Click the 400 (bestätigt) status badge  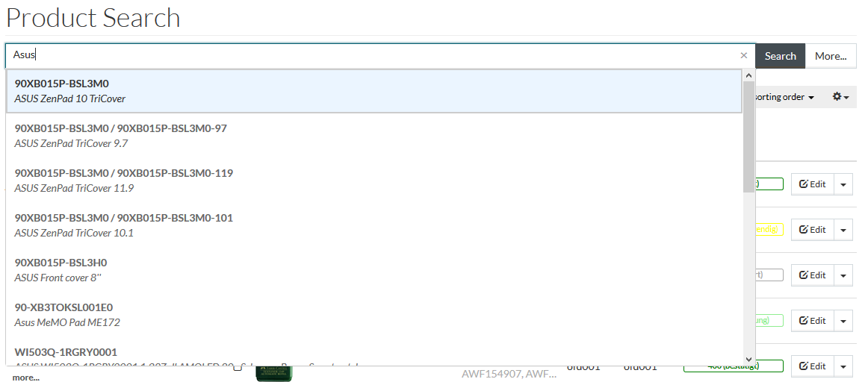734,366
